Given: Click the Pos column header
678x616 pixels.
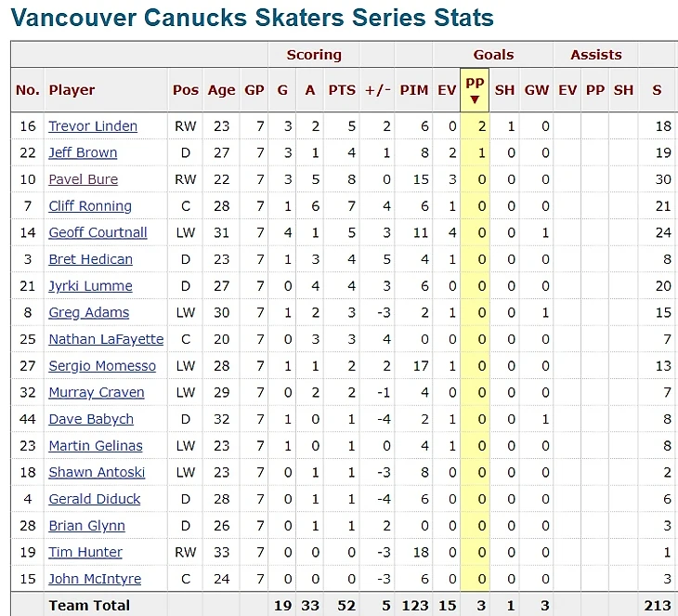Looking at the screenshot, I should point(186,90).
